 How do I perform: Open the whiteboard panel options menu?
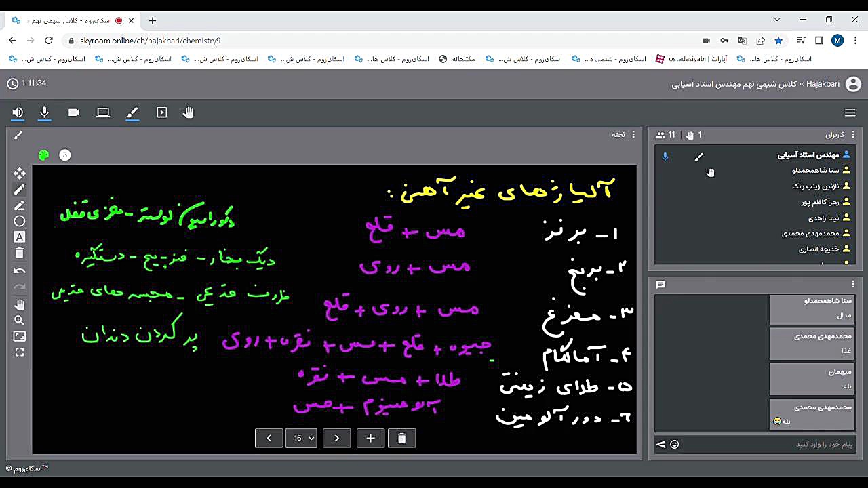(633, 134)
